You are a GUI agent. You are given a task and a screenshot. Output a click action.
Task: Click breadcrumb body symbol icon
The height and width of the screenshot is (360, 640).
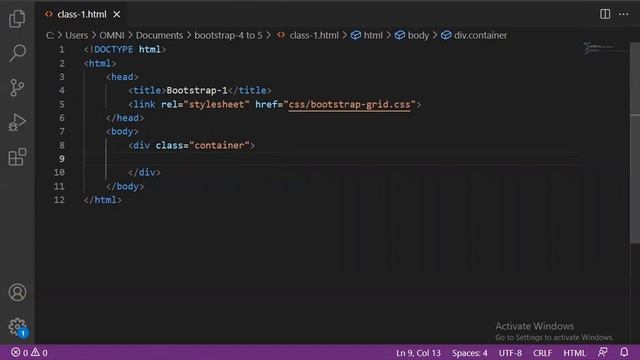tap(400, 36)
